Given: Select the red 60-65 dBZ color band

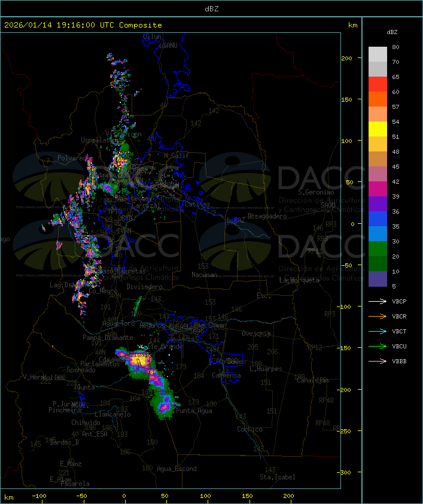Looking at the screenshot, I should [x=378, y=84].
